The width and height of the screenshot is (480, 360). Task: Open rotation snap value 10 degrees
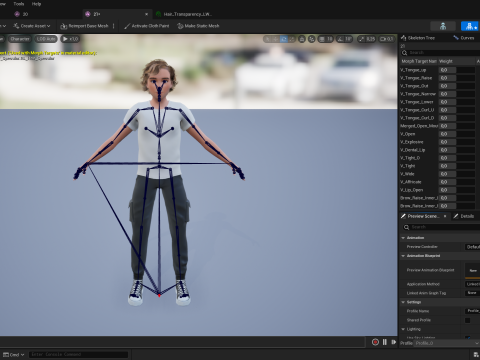tap(348, 39)
